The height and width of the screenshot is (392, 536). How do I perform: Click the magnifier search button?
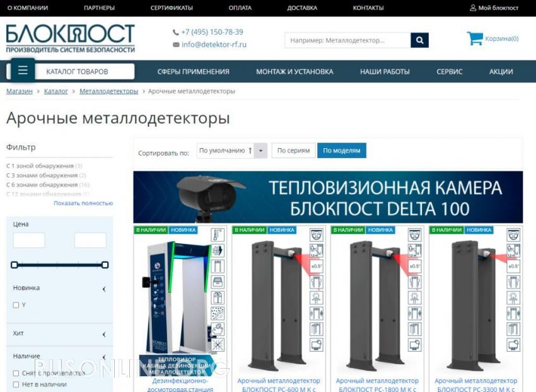point(419,40)
